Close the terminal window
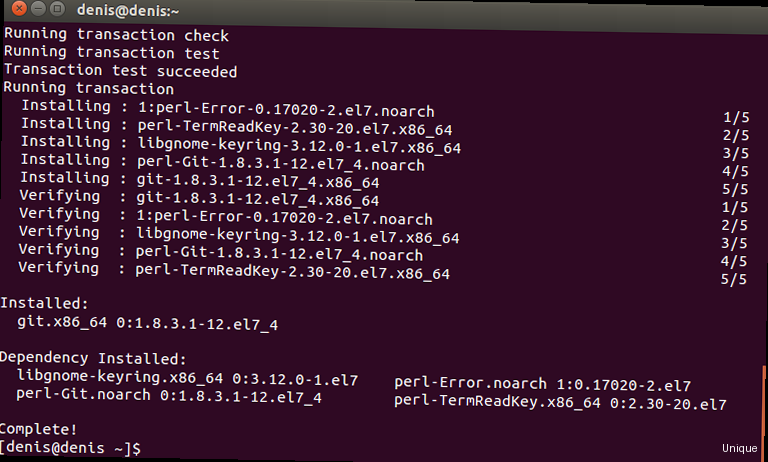The height and width of the screenshot is (462, 768). [x=21, y=9]
